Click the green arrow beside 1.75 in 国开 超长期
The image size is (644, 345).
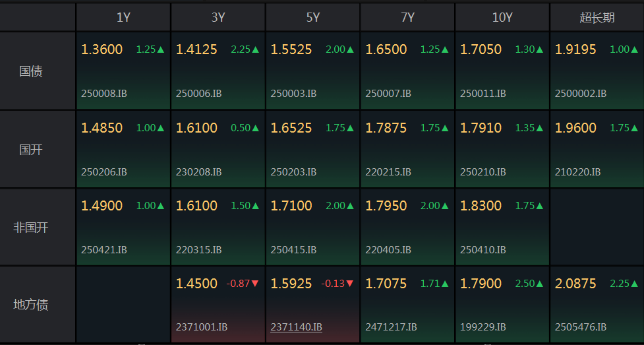(634, 128)
